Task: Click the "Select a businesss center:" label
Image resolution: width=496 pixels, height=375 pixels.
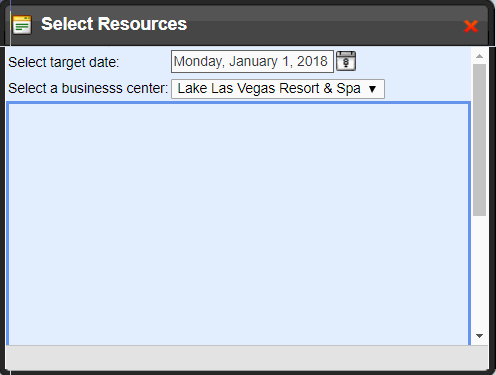Action: click(88, 88)
